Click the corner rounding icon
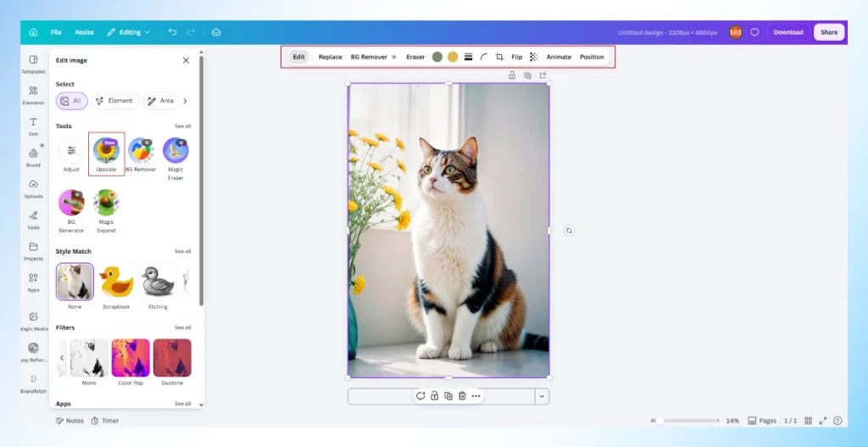Screen dimensions: 868x447 point(484,57)
